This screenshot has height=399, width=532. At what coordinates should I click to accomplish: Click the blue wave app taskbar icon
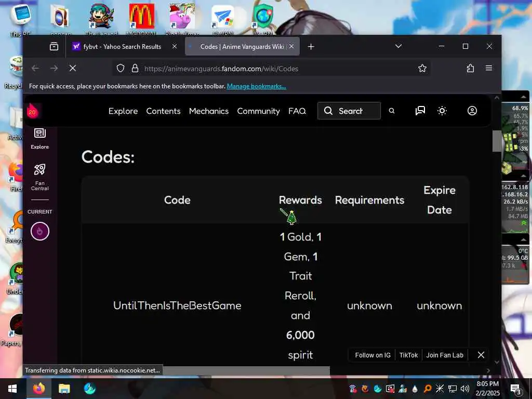tap(89, 389)
